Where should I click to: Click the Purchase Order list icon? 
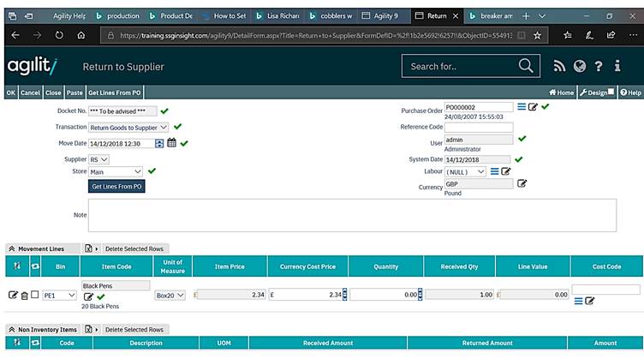click(521, 106)
